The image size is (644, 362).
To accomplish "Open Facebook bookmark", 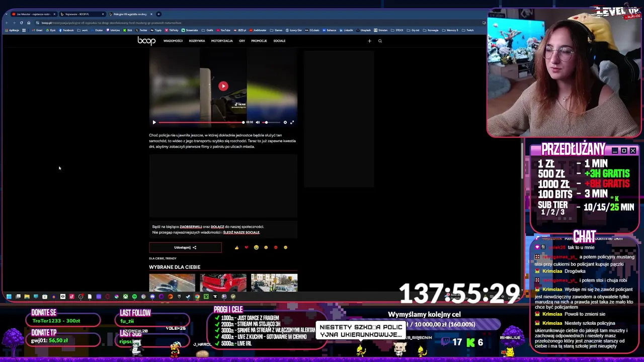I will pyautogui.click(x=66, y=30).
